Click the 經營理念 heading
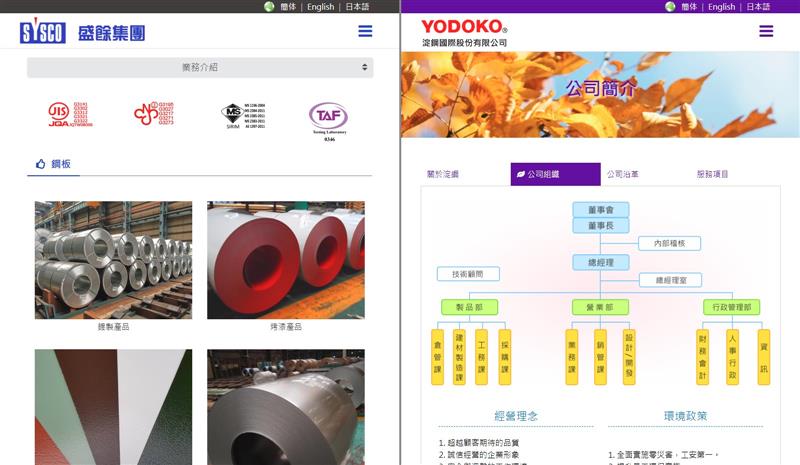This screenshot has width=800, height=465. pyautogui.click(x=516, y=416)
